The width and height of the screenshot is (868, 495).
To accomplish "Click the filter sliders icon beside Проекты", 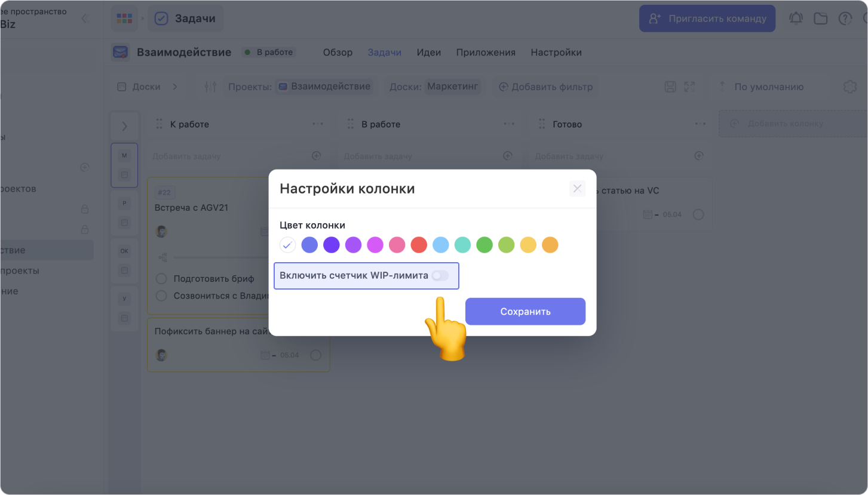I will [x=210, y=87].
